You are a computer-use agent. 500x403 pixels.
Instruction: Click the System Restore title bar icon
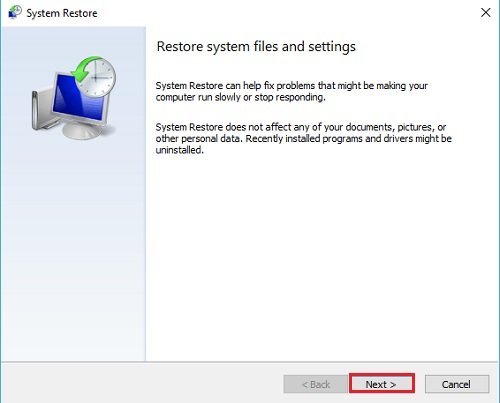[14, 13]
